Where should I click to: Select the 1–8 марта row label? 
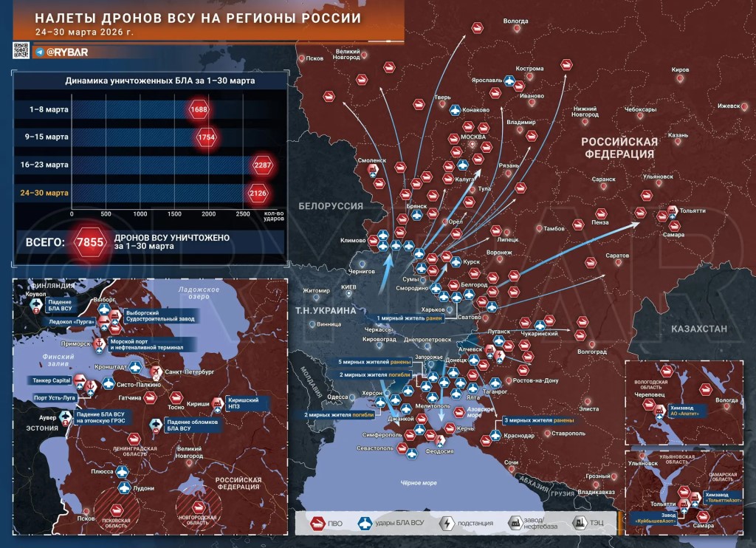tap(49, 109)
